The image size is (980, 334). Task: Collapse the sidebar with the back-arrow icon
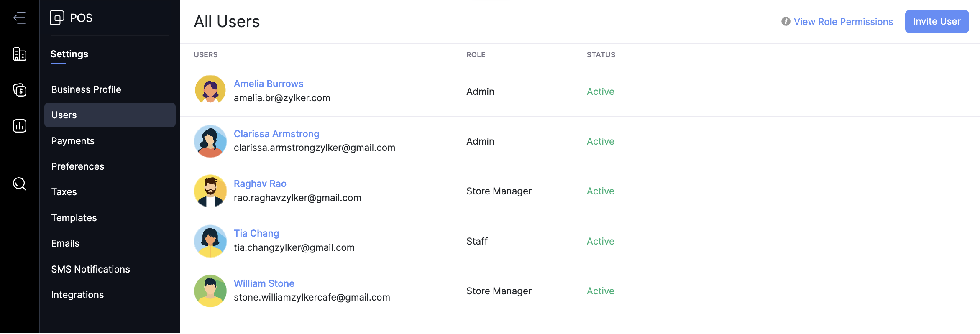pyautogui.click(x=19, y=18)
